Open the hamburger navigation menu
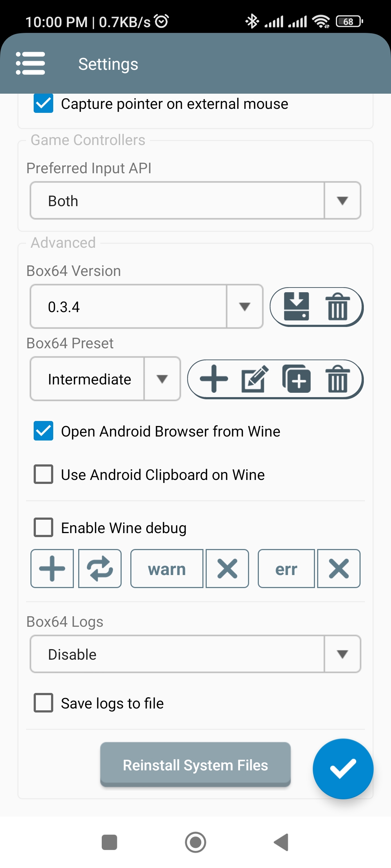The height and width of the screenshot is (868, 391). [x=30, y=63]
